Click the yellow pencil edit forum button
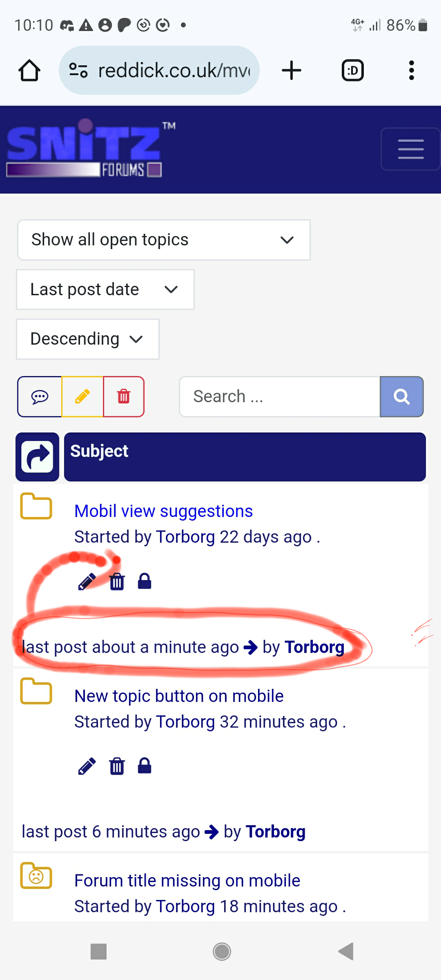This screenshot has height=980, width=441. 82,396
